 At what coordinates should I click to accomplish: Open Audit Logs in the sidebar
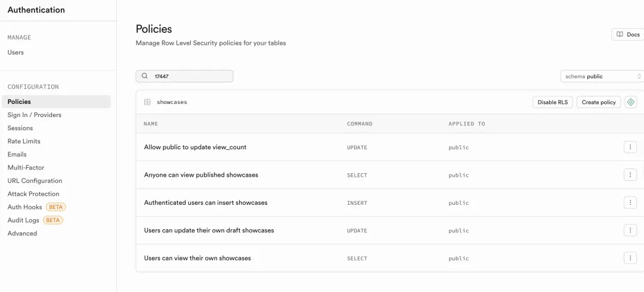tap(24, 220)
